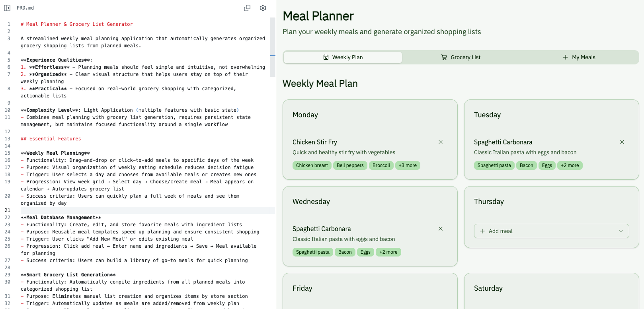Click the shopping cart icon on Grocery List
This screenshot has height=309, width=644.
point(444,57)
